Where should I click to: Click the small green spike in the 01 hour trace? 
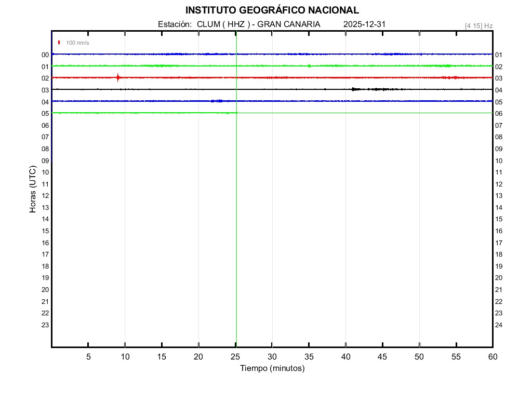(310, 66)
